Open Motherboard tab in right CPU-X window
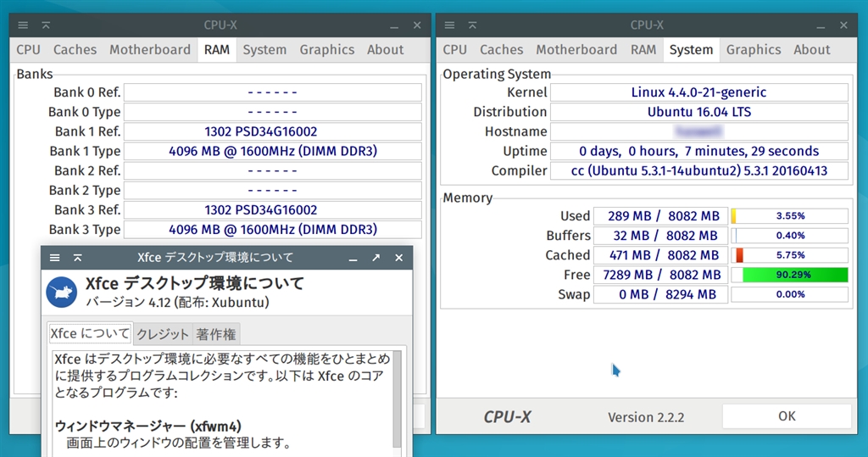Screen dimensions: 868x457 pos(576,50)
